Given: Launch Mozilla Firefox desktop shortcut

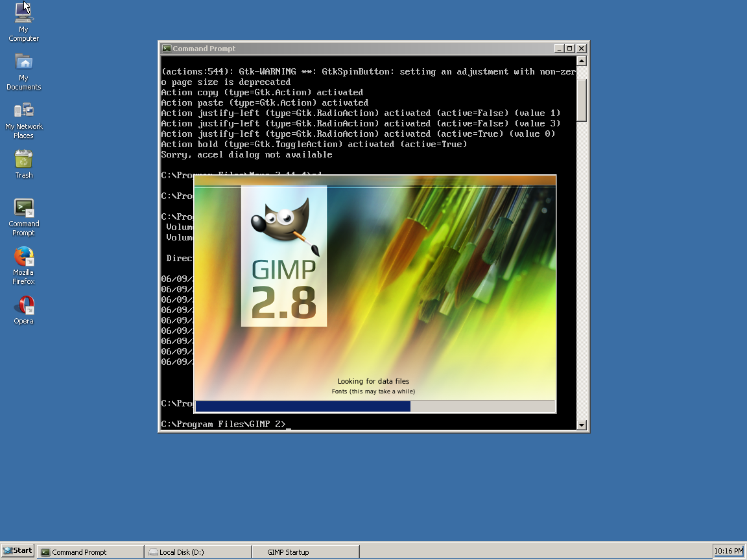Looking at the screenshot, I should coord(23,266).
